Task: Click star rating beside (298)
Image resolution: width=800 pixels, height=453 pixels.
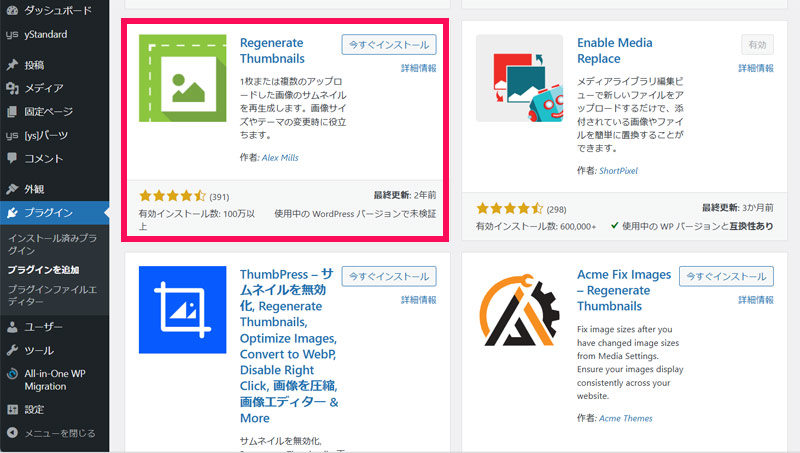Action: pos(510,208)
